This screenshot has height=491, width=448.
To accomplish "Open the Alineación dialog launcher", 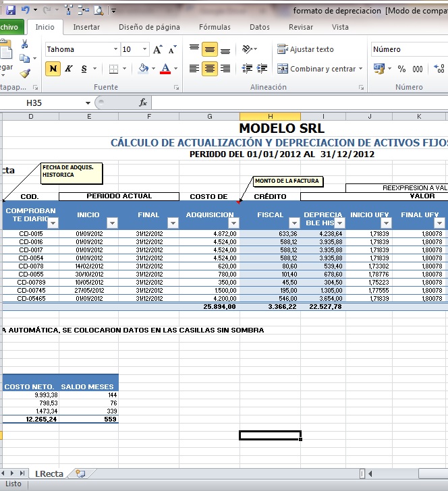I will click(x=361, y=88).
